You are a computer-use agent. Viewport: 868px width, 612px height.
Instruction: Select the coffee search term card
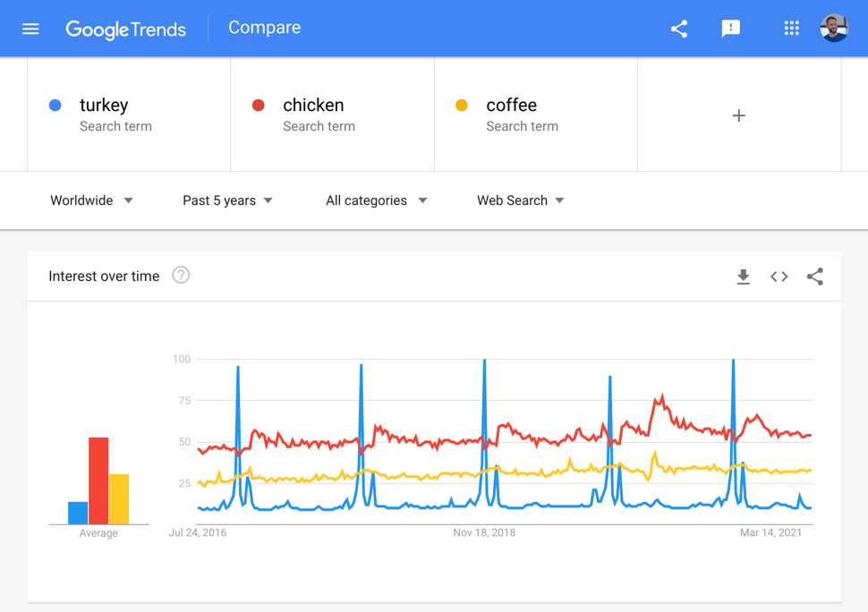[535, 114]
